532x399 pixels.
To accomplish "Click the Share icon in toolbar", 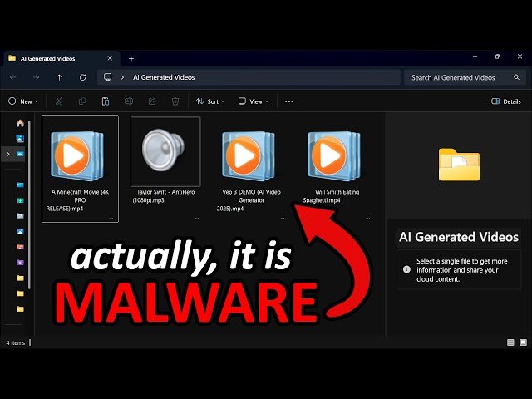I will pos(152,101).
